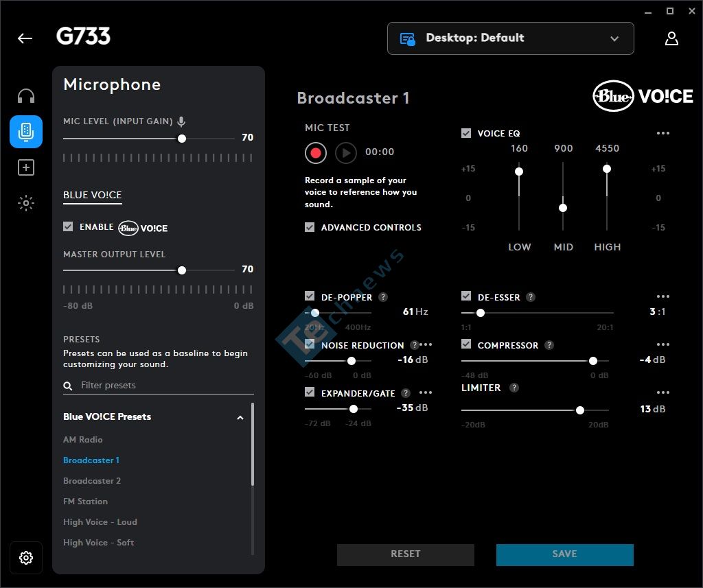The image size is (703, 588).
Task: Open the De-Esser three-dot options
Action: click(x=662, y=296)
